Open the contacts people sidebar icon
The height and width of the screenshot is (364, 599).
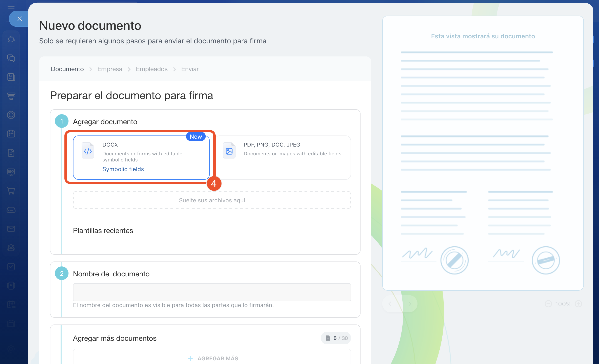point(11,248)
